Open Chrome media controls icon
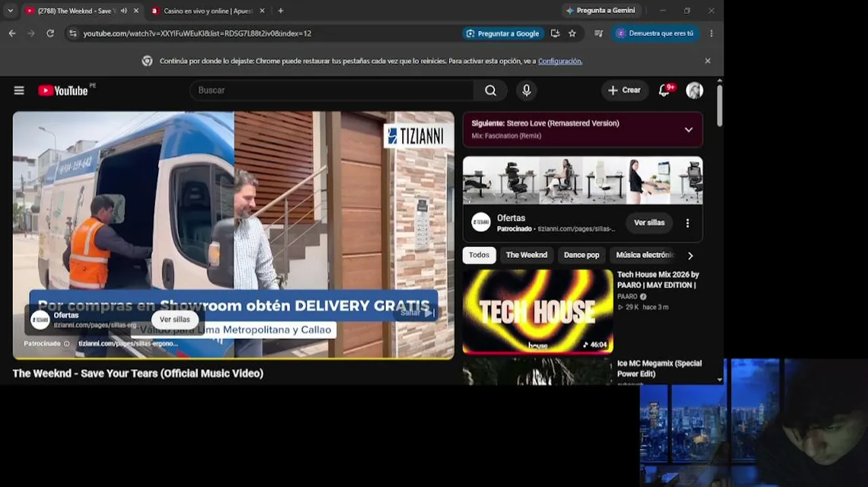Image resolution: width=868 pixels, height=487 pixels. [598, 33]
